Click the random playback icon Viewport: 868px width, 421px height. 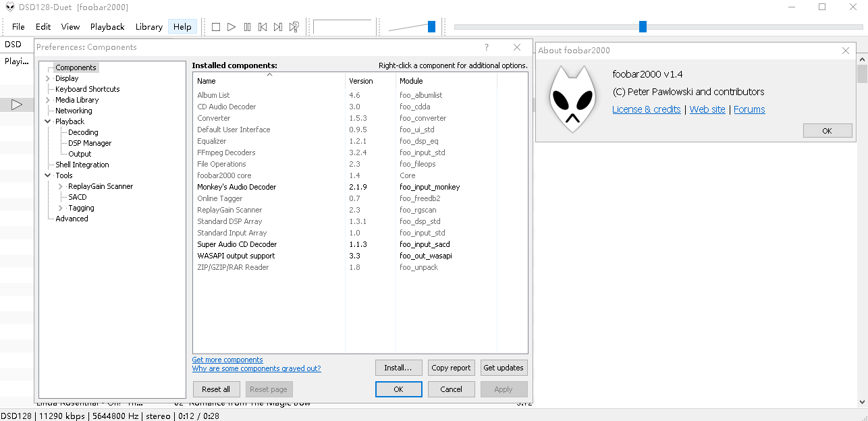click(x=294, y=27)
